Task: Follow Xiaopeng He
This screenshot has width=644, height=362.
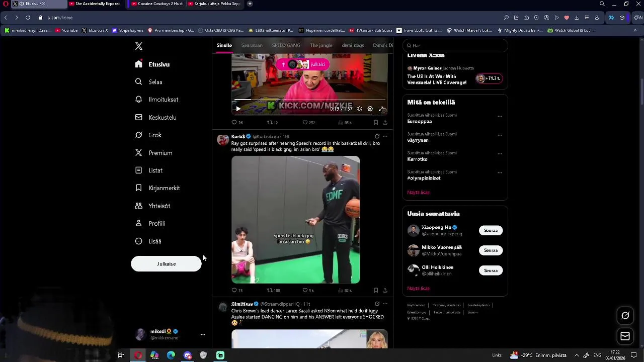Action: 491,230
